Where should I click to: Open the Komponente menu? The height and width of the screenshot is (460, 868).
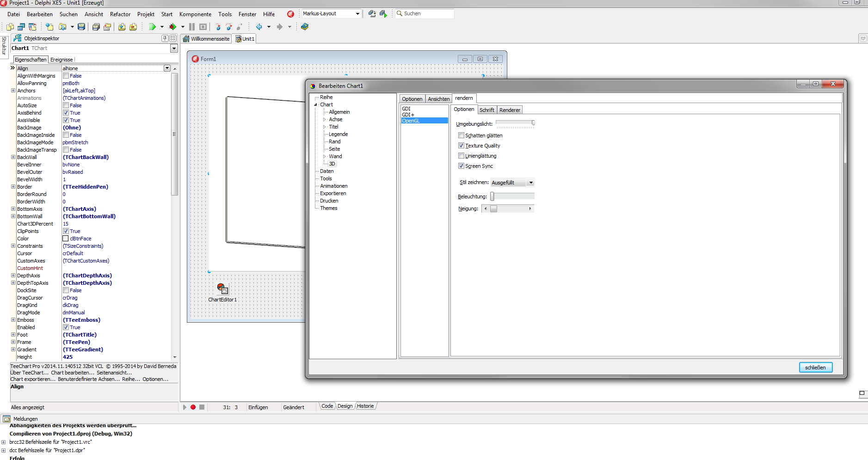[195, 14]
